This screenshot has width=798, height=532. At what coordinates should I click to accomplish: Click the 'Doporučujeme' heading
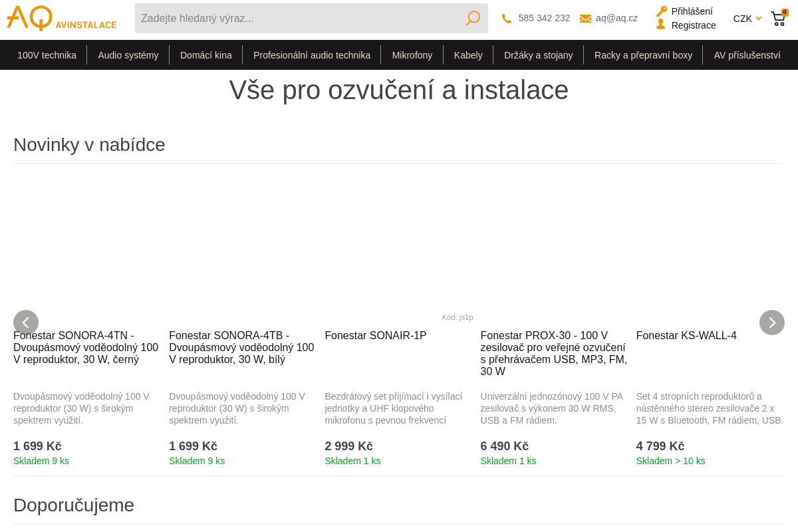74,505
